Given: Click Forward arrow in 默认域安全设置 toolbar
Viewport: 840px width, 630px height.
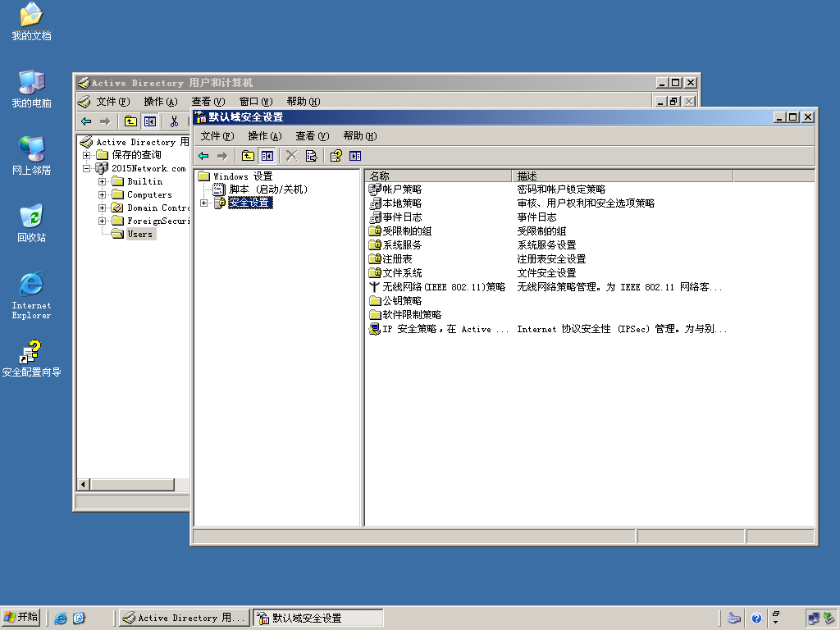Looking at the screenshot, I should point(222,156).
